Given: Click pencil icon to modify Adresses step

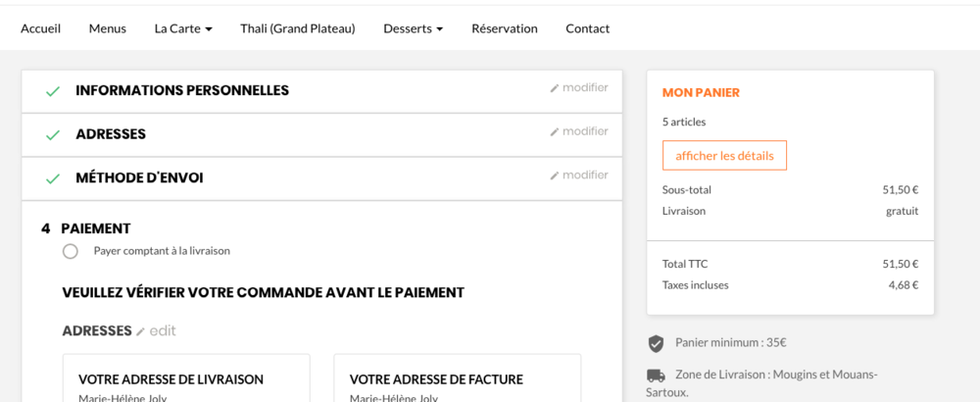Looking at the screenshot, I should click(555, 132).
